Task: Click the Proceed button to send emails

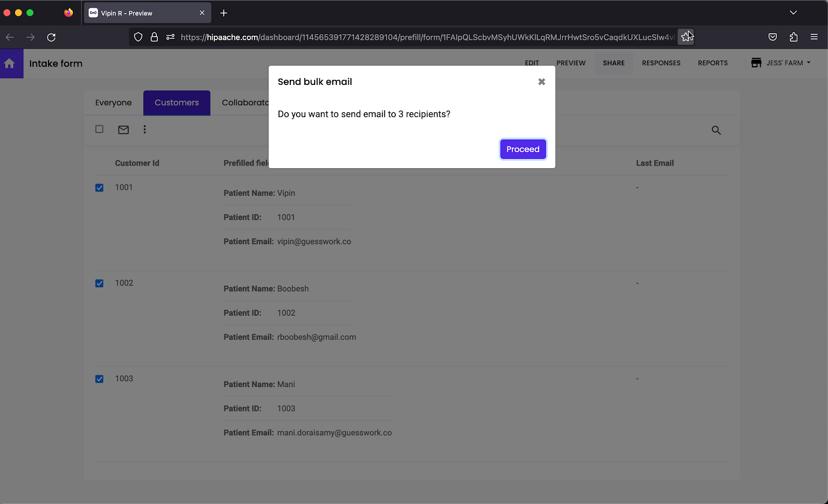Action: pyautogui.click(x=523, y=149)
